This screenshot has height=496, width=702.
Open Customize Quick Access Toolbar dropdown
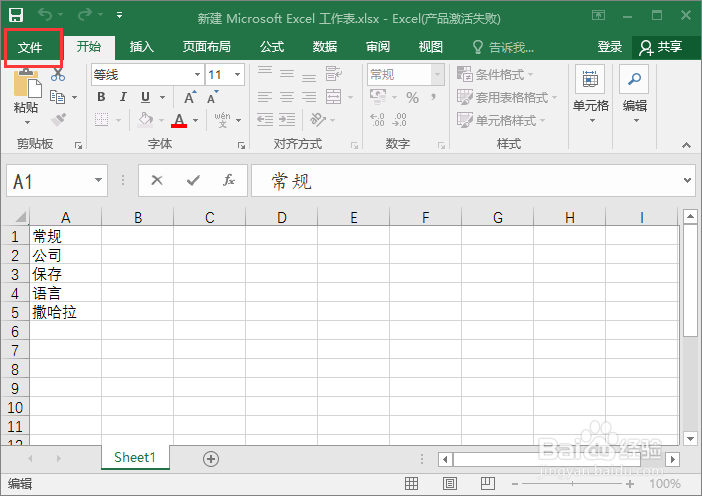coord(120,15)
